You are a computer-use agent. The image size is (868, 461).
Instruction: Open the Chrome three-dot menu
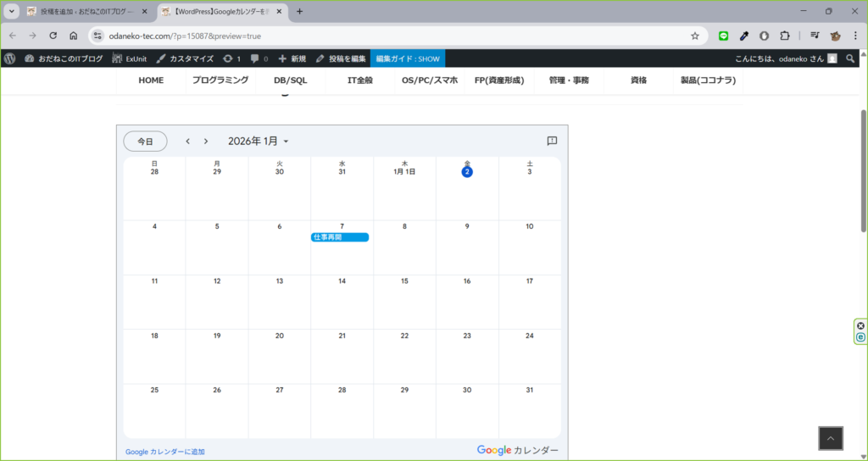[855, 36]
